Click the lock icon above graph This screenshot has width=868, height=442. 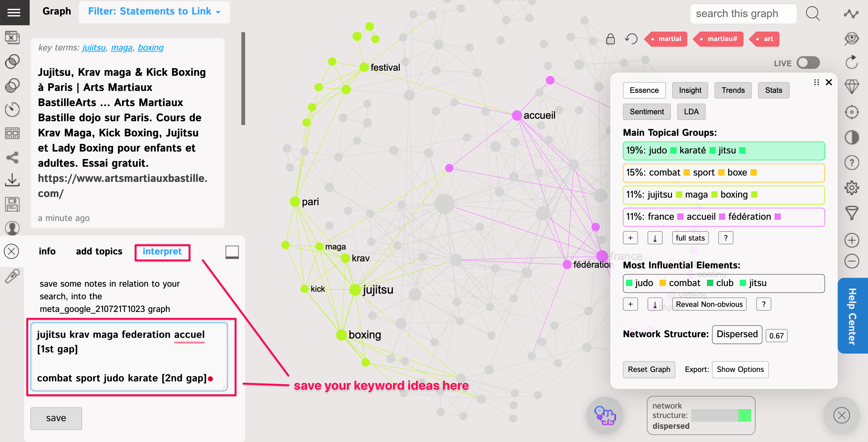610,39
